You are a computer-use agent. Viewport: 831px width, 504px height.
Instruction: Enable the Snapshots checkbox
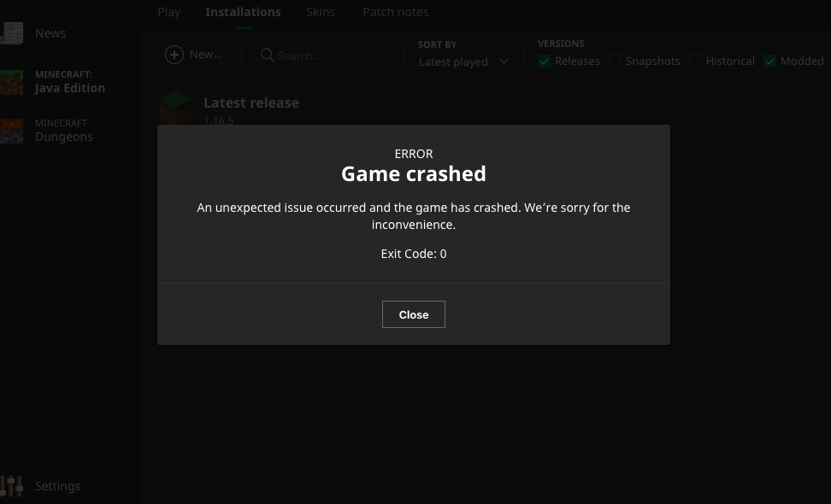[x=615, y=62]
